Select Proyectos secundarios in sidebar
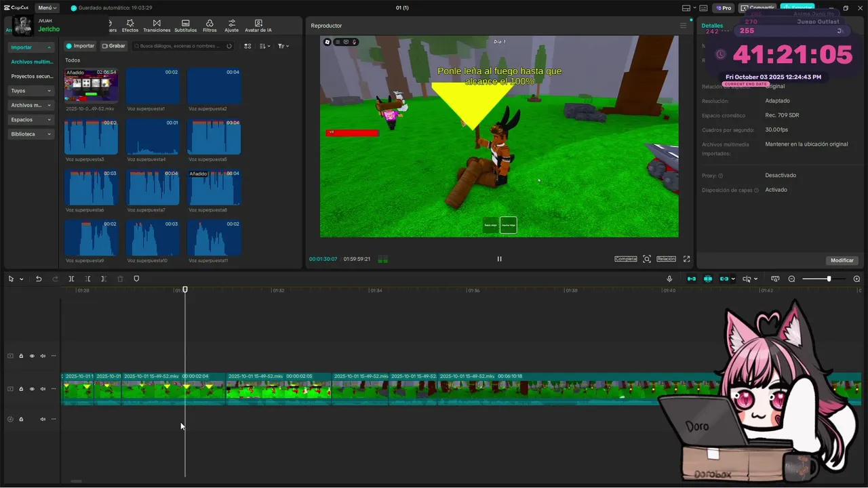 31,77
